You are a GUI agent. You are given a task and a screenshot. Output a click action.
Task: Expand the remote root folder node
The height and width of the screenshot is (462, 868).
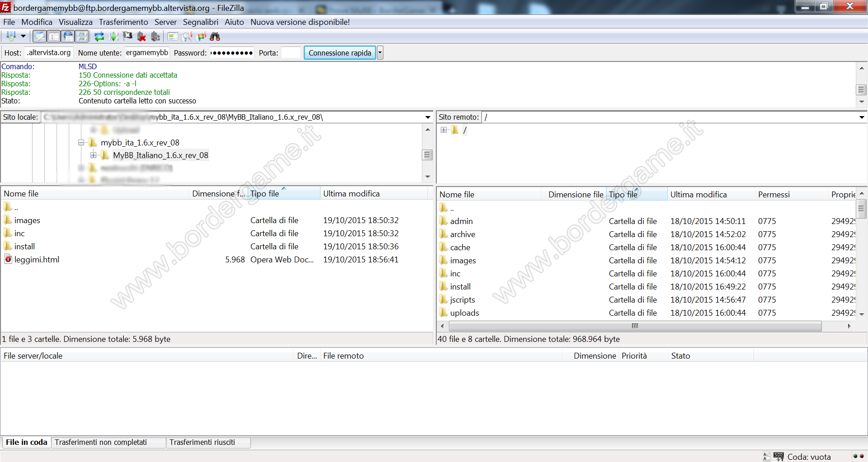click(443, 130)
